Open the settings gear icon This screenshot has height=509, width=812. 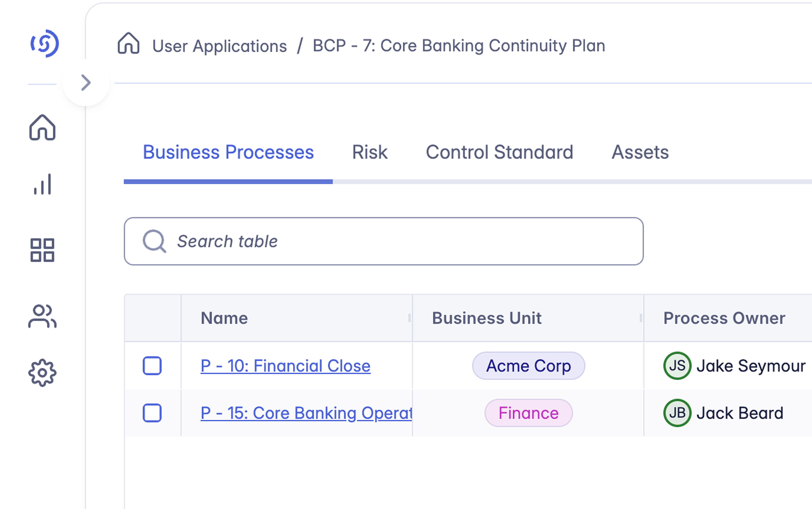click(x=42, y=373)
